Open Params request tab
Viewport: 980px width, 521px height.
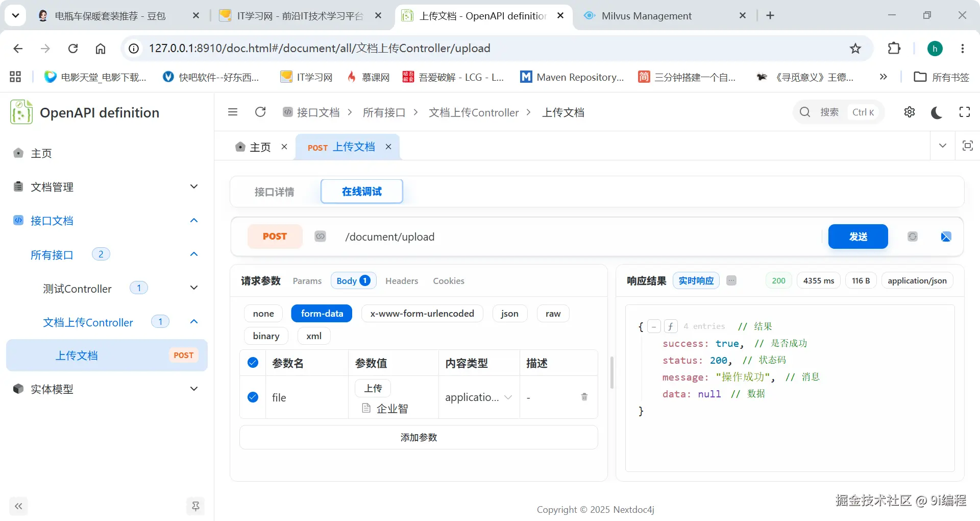point(307,281)
